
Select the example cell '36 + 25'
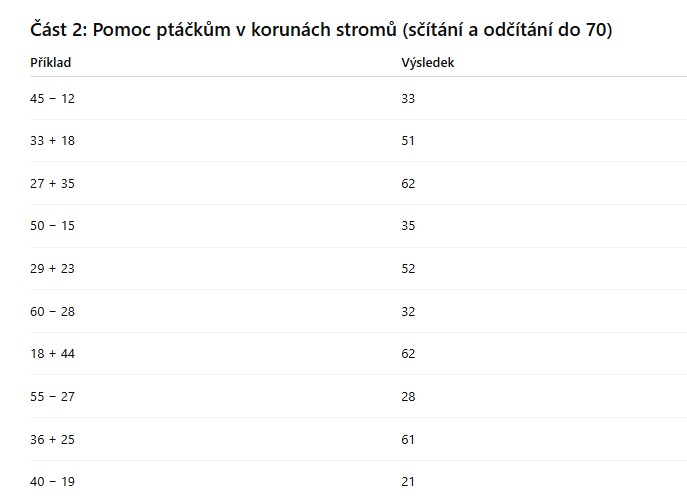[x=53, y=439]
